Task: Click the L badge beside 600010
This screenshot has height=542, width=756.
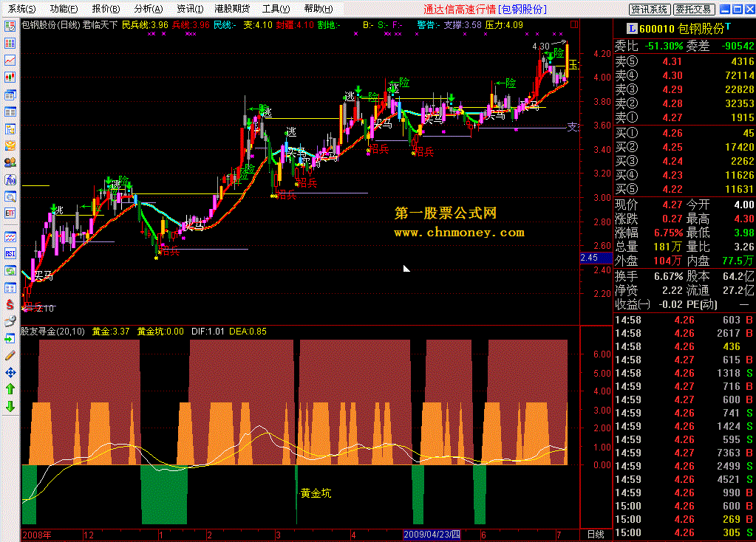Action: coord(632,29)
